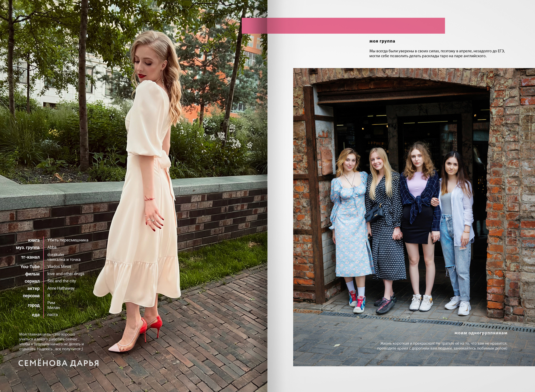This screenshot has height=392, width=535.
Task: Click the "dorakuler" tg-channel text
Action: (x=56, y=255)
